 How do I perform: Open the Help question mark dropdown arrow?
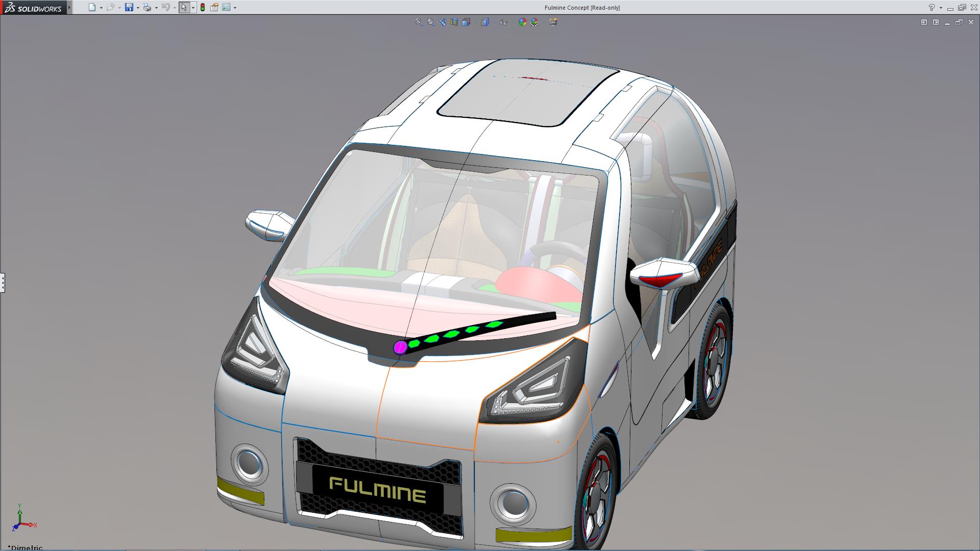941,8
